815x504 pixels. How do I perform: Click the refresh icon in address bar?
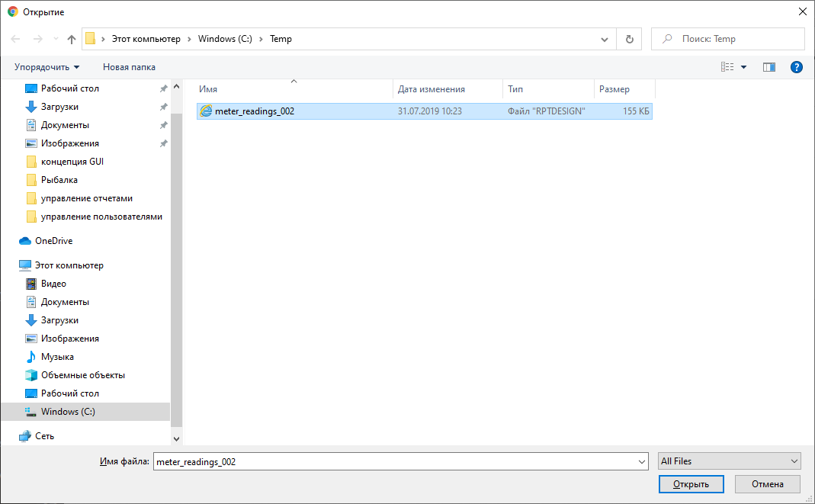(x=629, y=39)
